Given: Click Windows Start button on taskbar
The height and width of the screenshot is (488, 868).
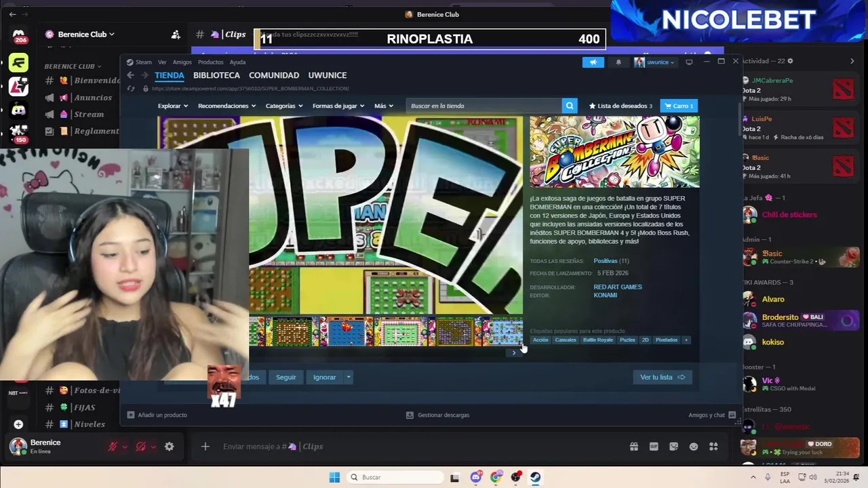Looking at the screenshot, I should pos(334,477).
